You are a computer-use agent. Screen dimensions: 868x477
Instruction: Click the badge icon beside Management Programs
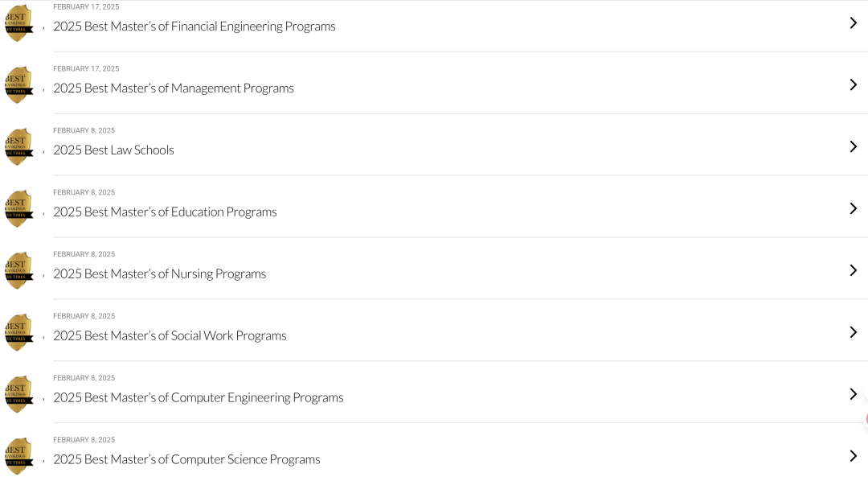point(18,84)
